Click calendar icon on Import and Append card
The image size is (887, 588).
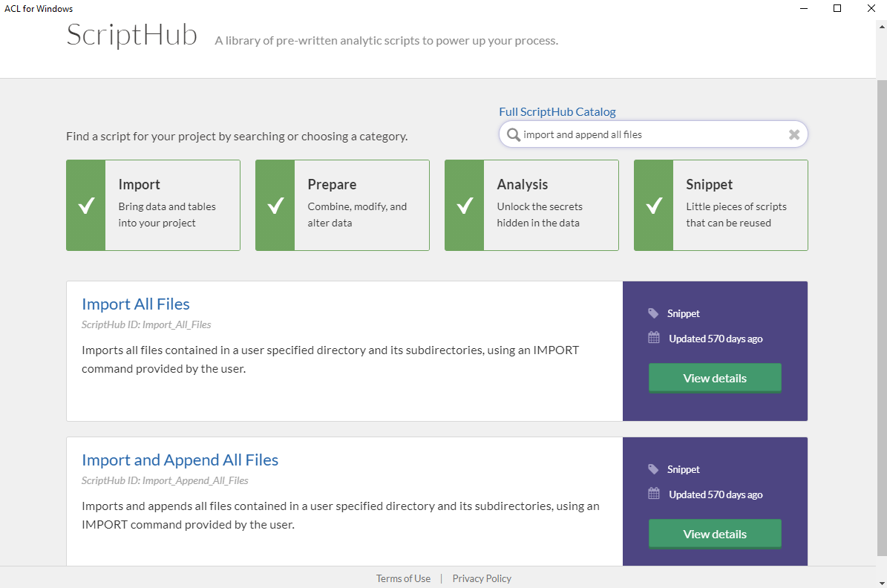[653, 494]
